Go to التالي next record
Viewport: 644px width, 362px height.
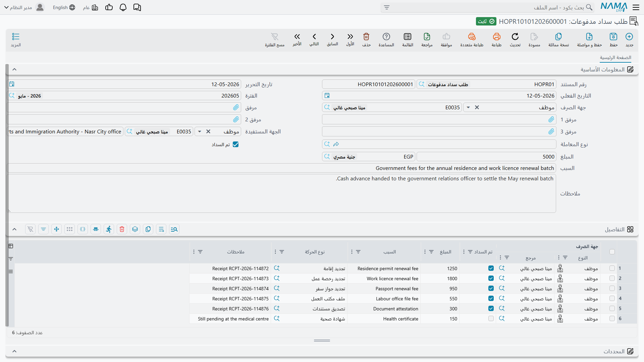tap(314, 39)
